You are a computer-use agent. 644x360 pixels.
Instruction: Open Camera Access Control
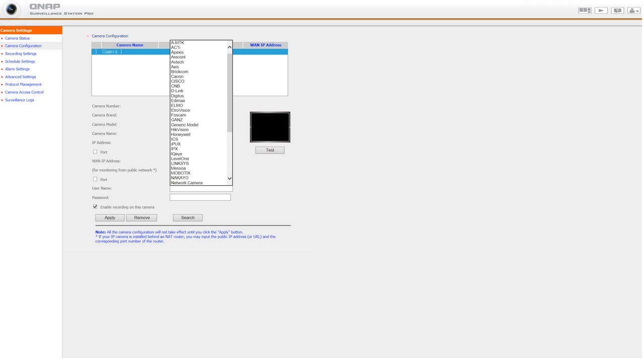click(24, 93)
